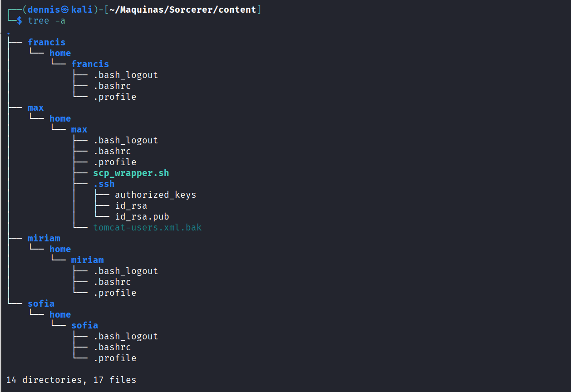Screen dimensions: 571x392
Task: Click the dollar sign prompt symbol
Action: tap(19, 20)
